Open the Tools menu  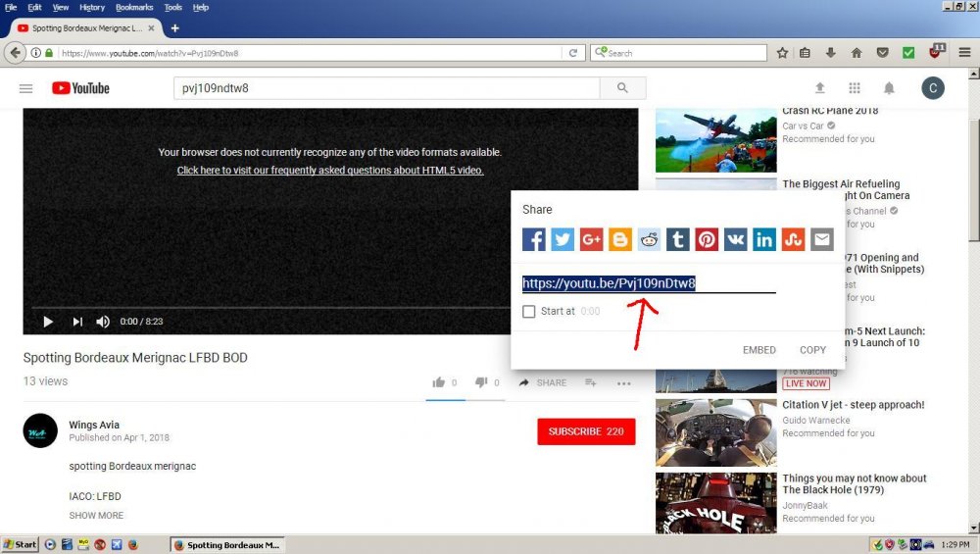173,8
